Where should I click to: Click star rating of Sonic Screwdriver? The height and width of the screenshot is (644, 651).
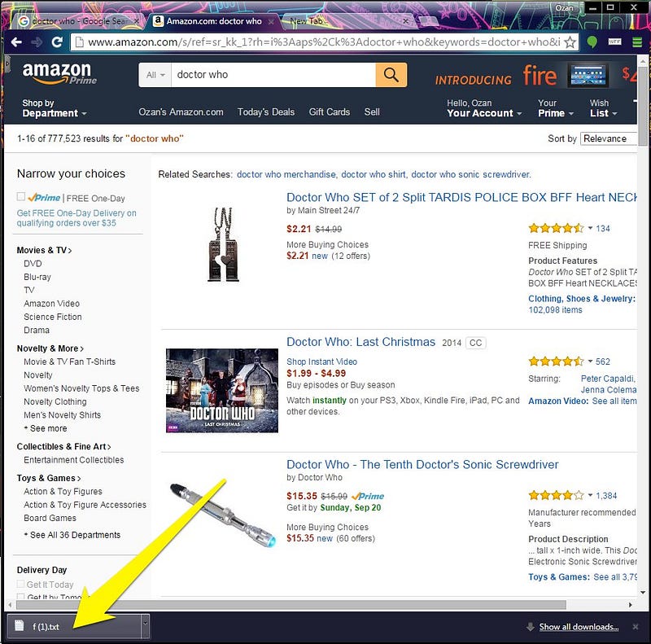(556, 495)
